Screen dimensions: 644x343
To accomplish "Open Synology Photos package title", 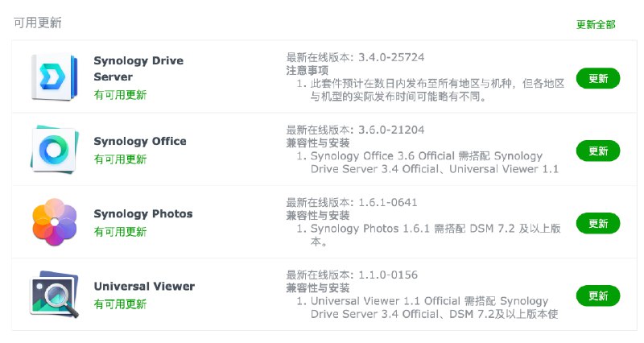I will click(143, 213).
